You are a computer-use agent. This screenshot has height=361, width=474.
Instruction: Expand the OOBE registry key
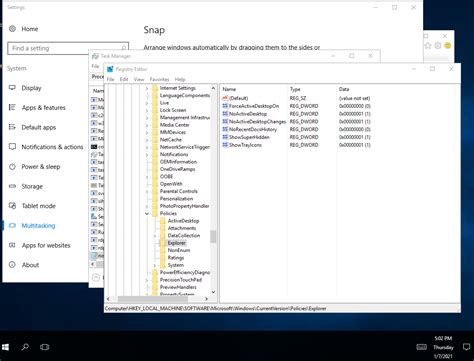point(147,177)
